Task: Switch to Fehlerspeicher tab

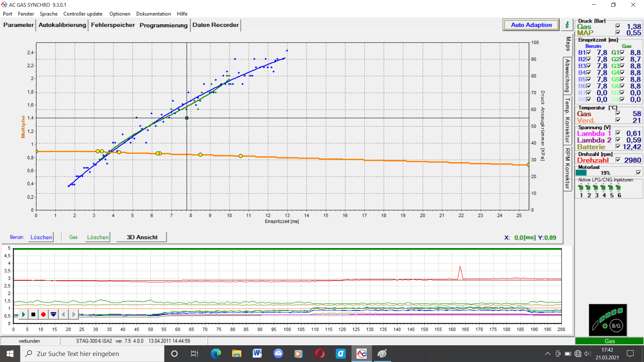Action: 113,25
